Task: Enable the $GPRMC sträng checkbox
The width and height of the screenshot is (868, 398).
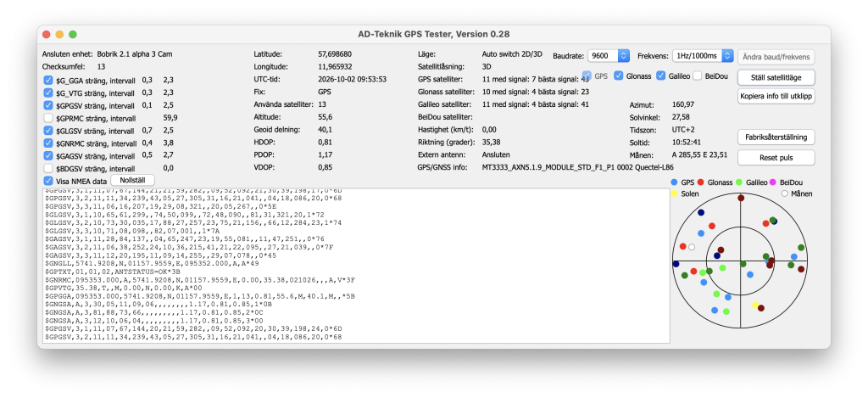Action: point(48,118)
